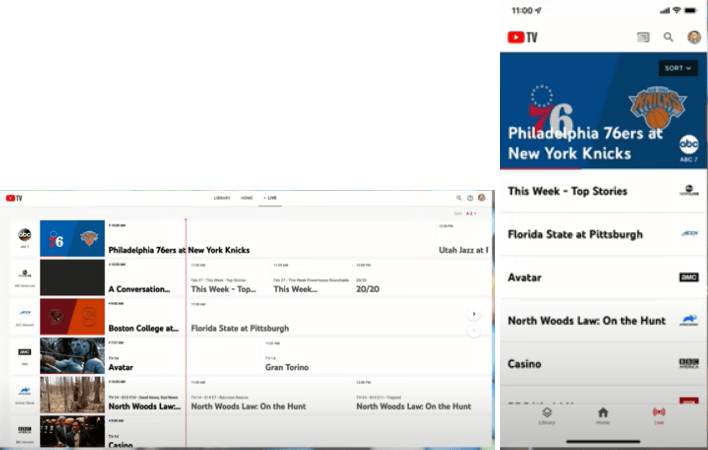708x450 pixels.
Task: Open the Library tab in the desktop guide
Action: (x=222, y=198)
